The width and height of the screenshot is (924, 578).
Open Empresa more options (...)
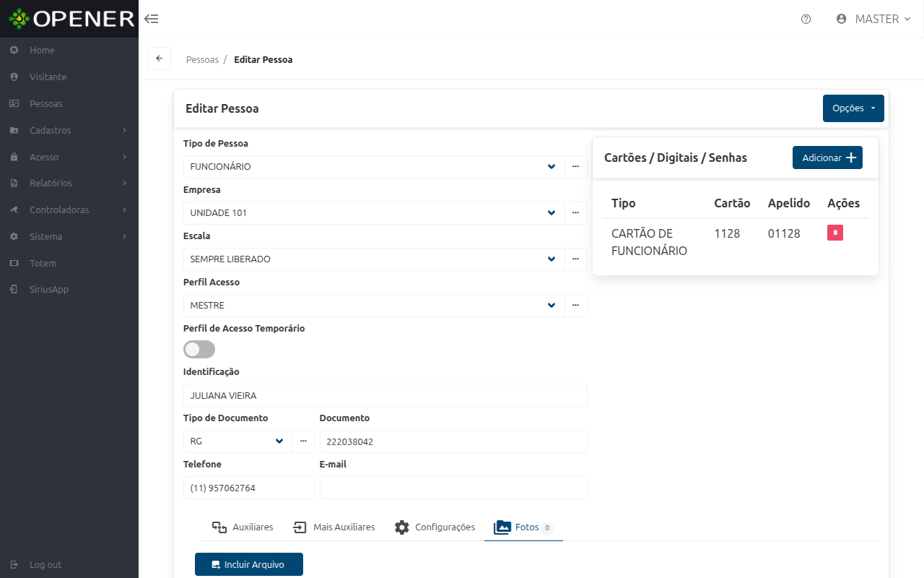click(x=575, y=213)
